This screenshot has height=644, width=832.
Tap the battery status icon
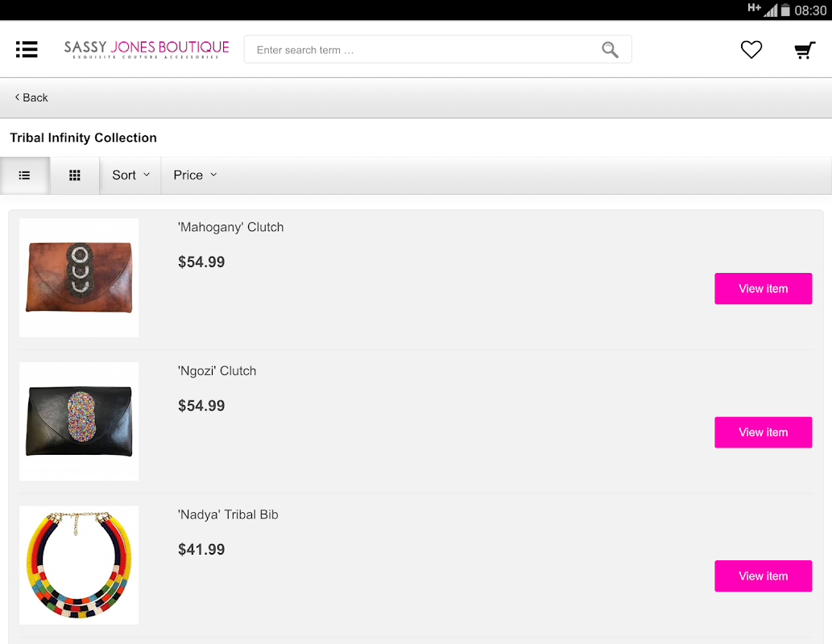785,10
